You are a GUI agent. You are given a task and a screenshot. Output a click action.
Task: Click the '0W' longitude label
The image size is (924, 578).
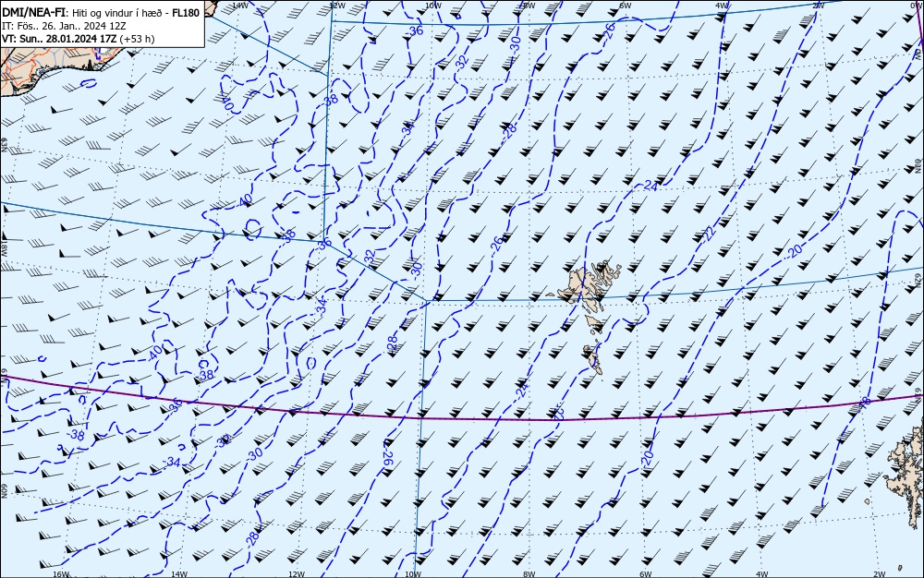915,5
